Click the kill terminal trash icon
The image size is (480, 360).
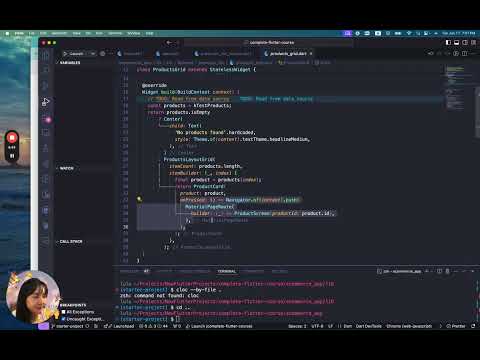(x=447, y=271)
